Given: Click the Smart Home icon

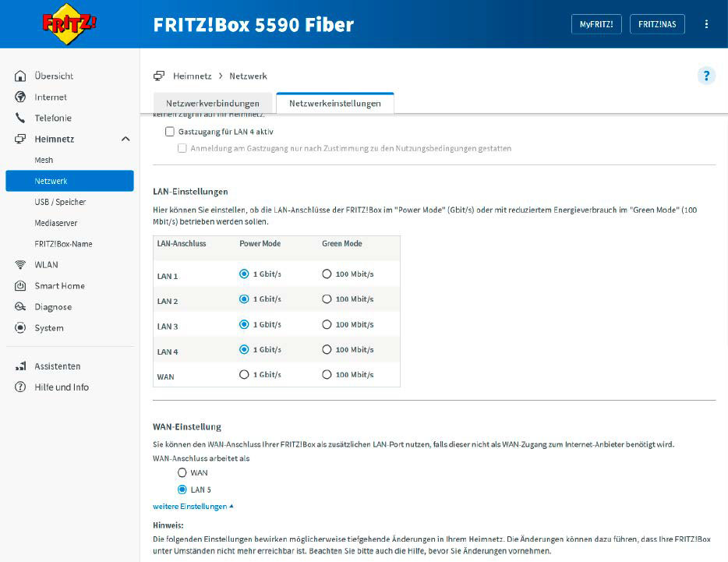Looking at the screenshot, I should pyautogui.click(x=20, y=285).
